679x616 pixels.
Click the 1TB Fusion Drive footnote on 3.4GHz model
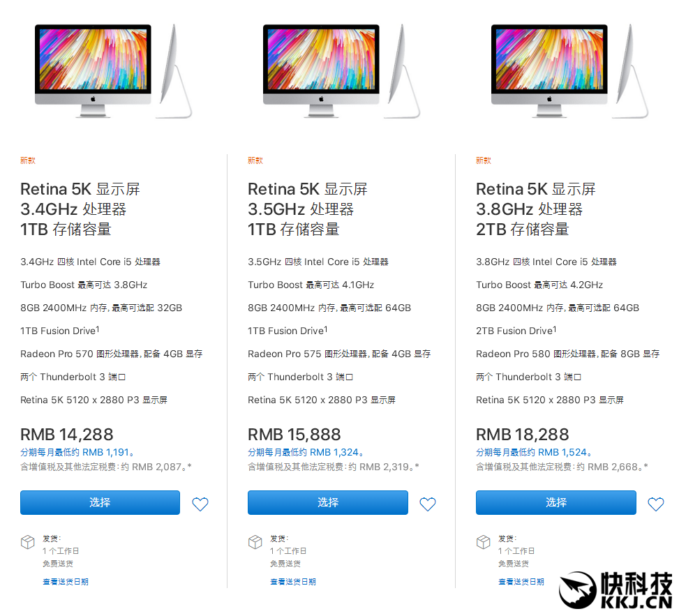click(x=98, y=329)
